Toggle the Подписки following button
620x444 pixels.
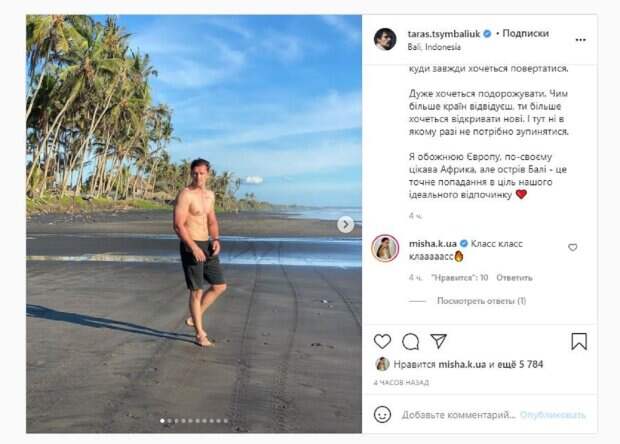coord(525,33)
